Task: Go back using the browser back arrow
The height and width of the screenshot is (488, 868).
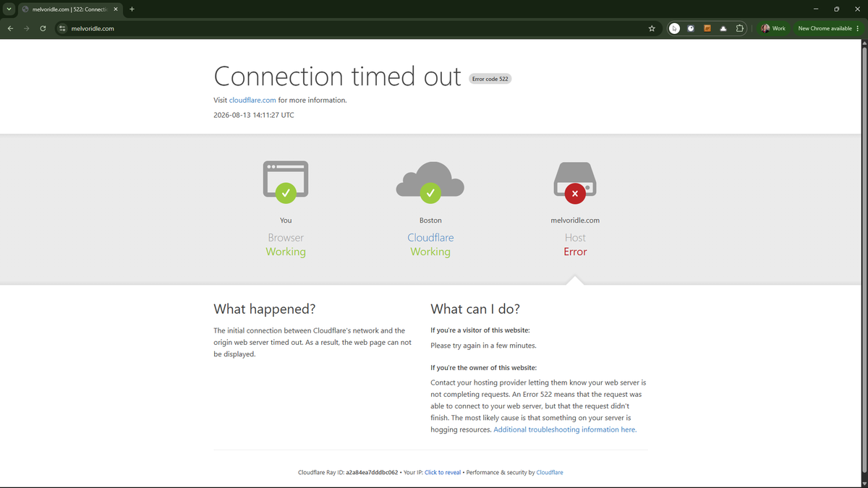Action: coord(10,28)
